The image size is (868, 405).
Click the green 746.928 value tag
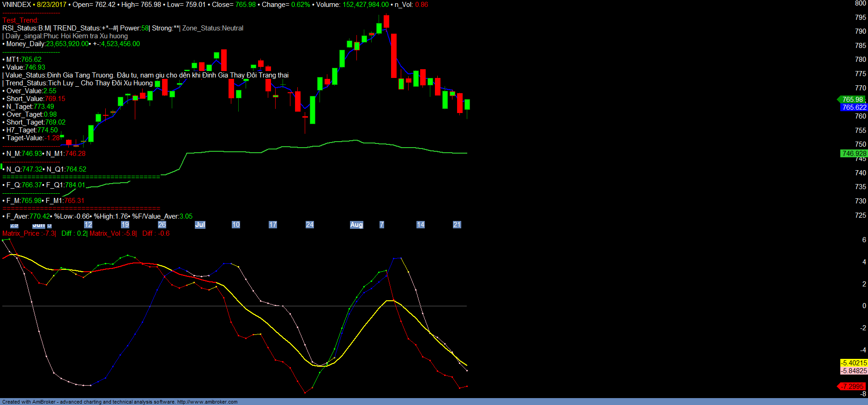(854, 154)
